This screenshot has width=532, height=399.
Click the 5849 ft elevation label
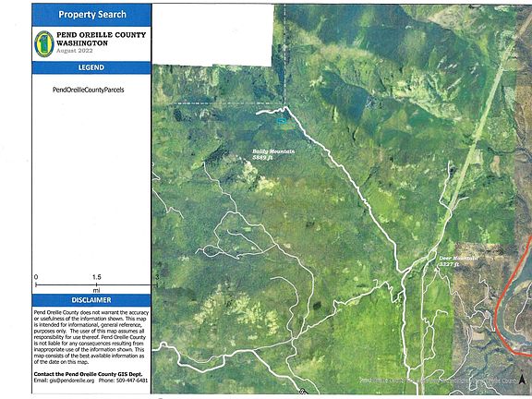coord(262,157)
